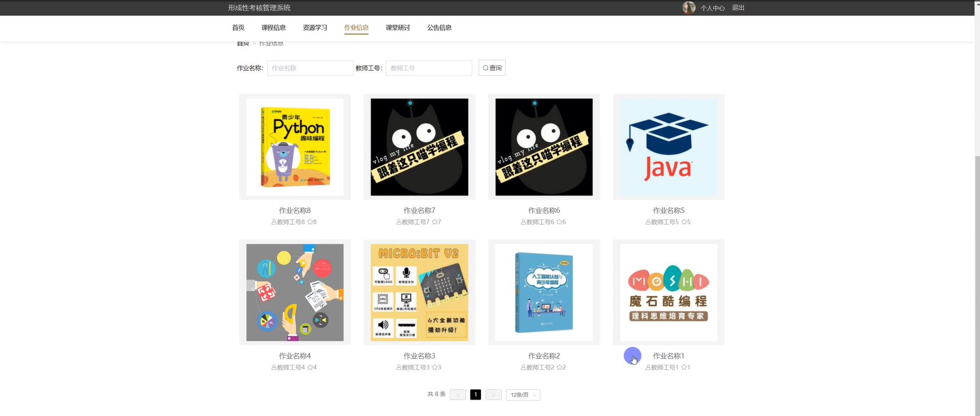Click the star icon under 作业名称8
Image resolution: width=980 pixels, height=416 pixels.
coord(310,222)
